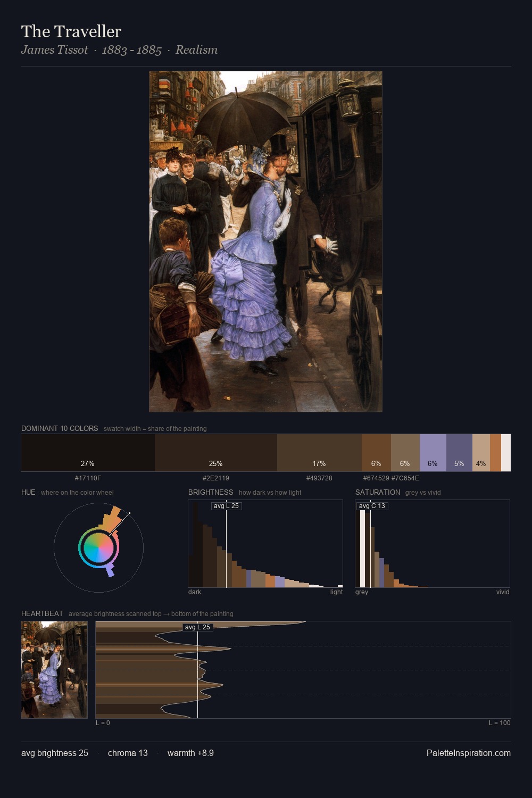The width and height of the screenshot is (532, 798).
Task: Pick the 6% swatch above #674529
Action: (376, 453)
